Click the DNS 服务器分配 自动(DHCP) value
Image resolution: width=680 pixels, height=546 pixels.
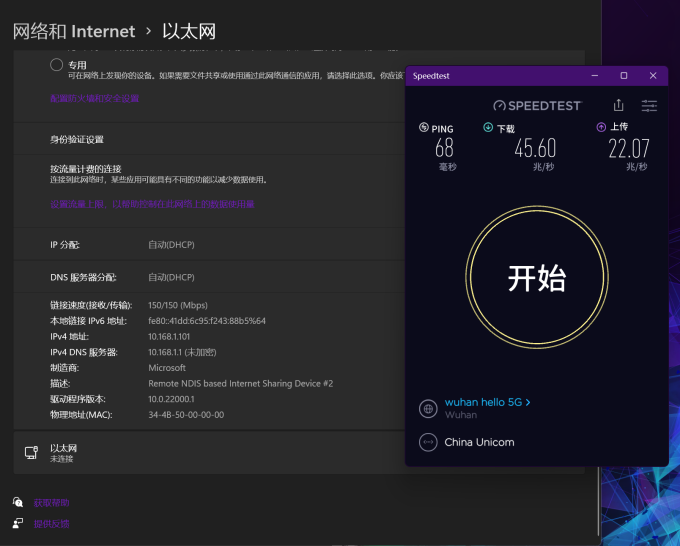(x=171, y=277)
